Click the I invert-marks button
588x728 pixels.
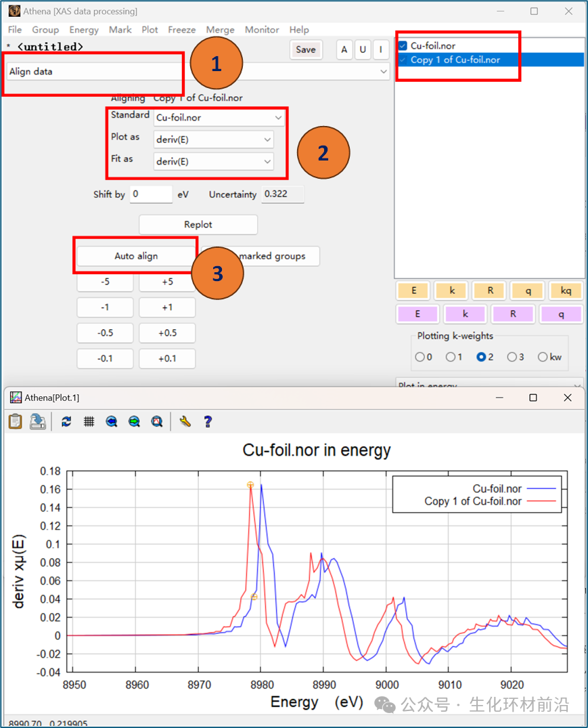[381, 49]
